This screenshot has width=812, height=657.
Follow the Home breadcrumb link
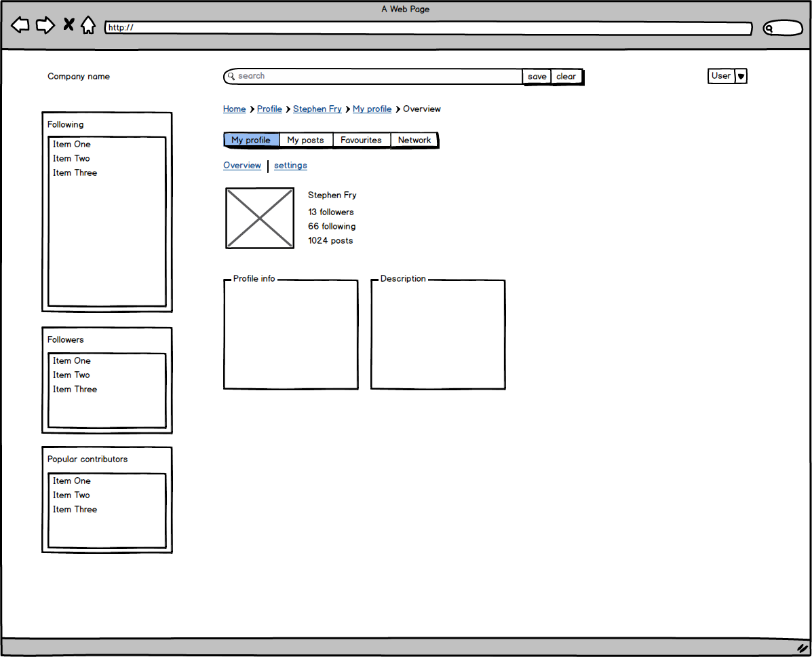point(234,109)
